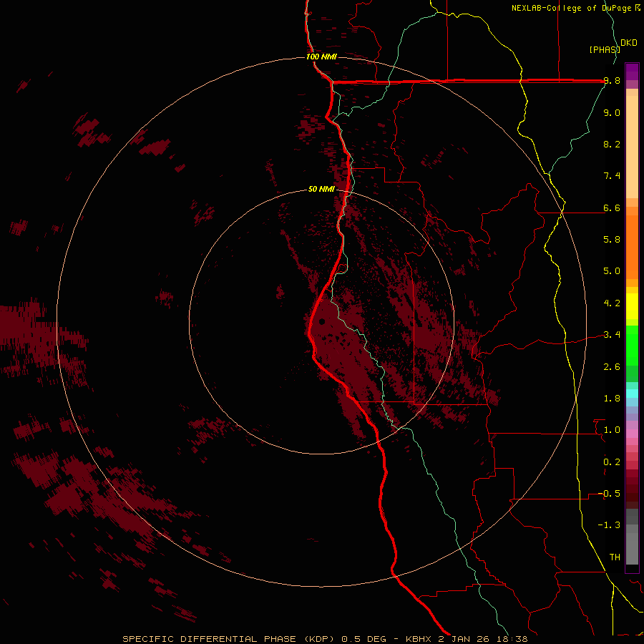Click the DKD product label
This screenshot has width=644, height=644.
tap(629, 43)
